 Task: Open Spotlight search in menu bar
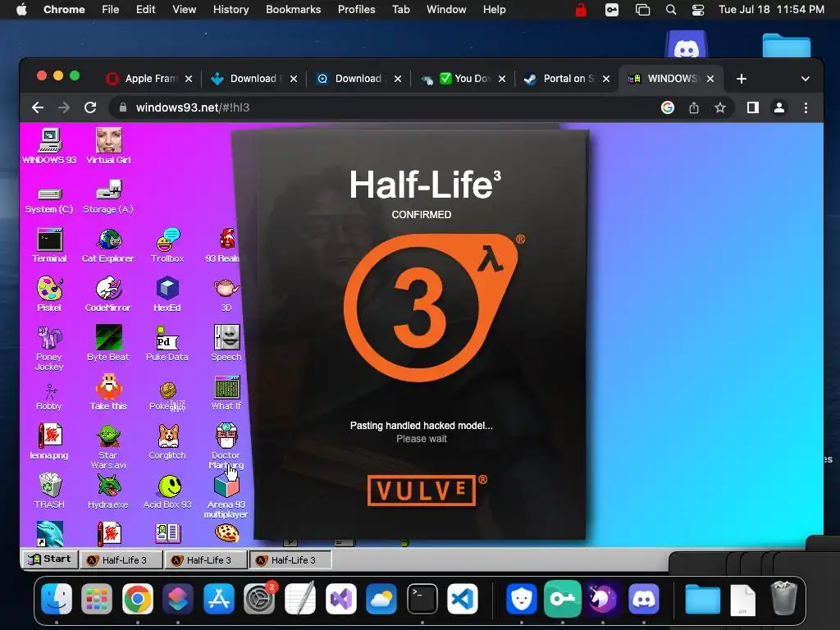671,10
